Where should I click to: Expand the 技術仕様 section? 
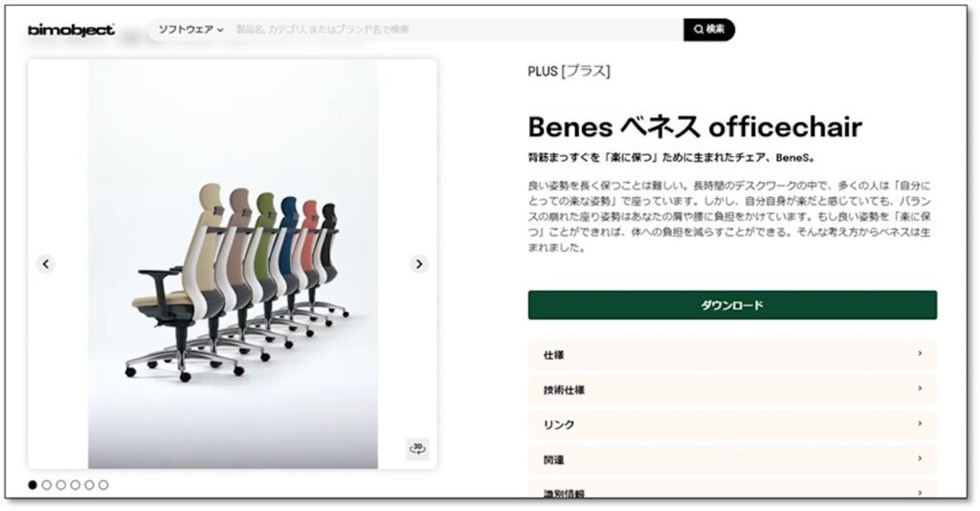(x=732, y=389)
